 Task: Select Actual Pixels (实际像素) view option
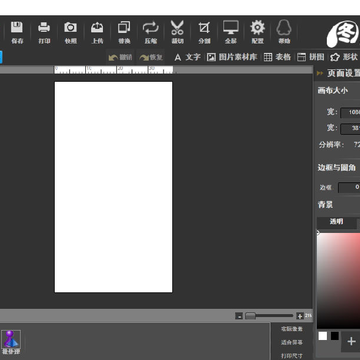click(292, 329)
